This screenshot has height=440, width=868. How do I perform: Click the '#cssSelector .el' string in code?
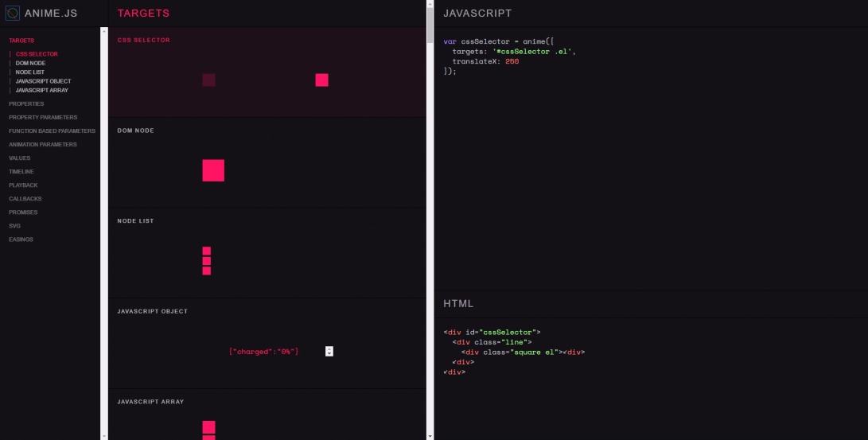[x=532, y=52]
